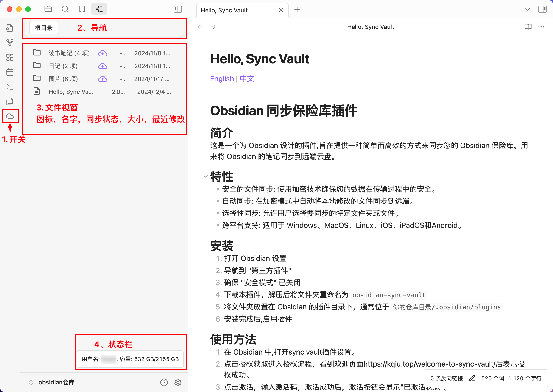Click the 2024/12/4 modified date cell
The height and width of the screenshot is (392, 553).
154,92
